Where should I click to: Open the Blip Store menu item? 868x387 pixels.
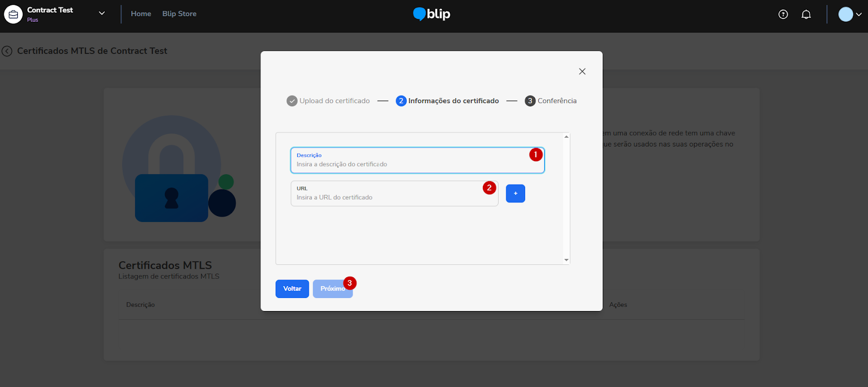pyautogui.click(x=179, y=14)
